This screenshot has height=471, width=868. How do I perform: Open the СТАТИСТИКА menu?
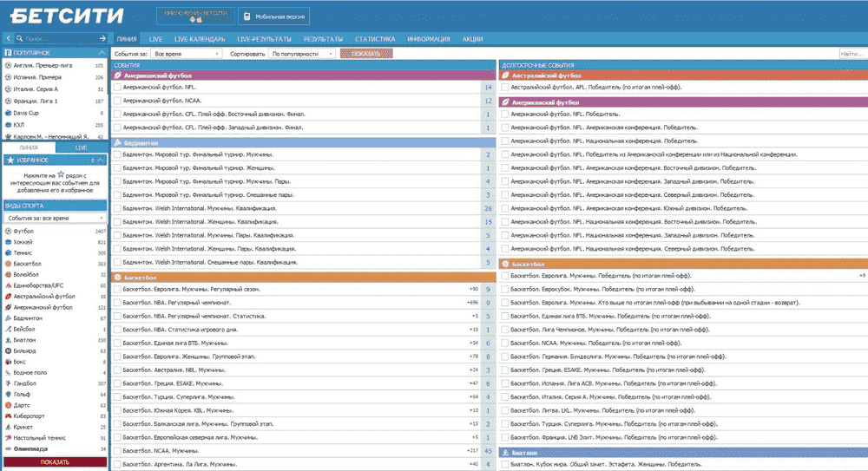375,39
